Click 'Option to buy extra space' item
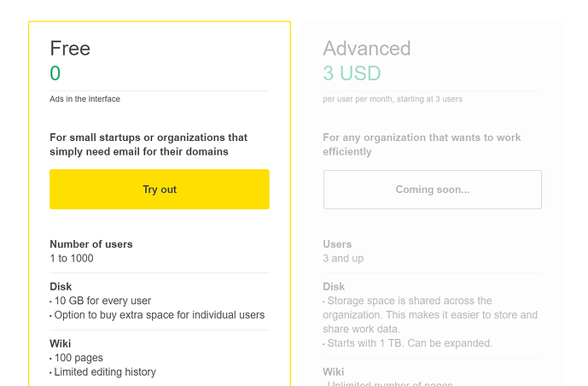The image size is (588, 386). (159, 315)
